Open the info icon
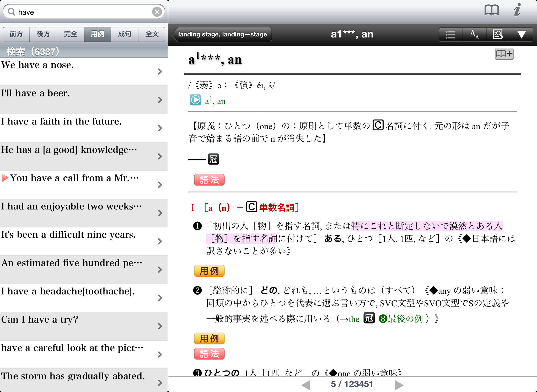The height and width of the screenshot is (392, 537). (517, 10)
